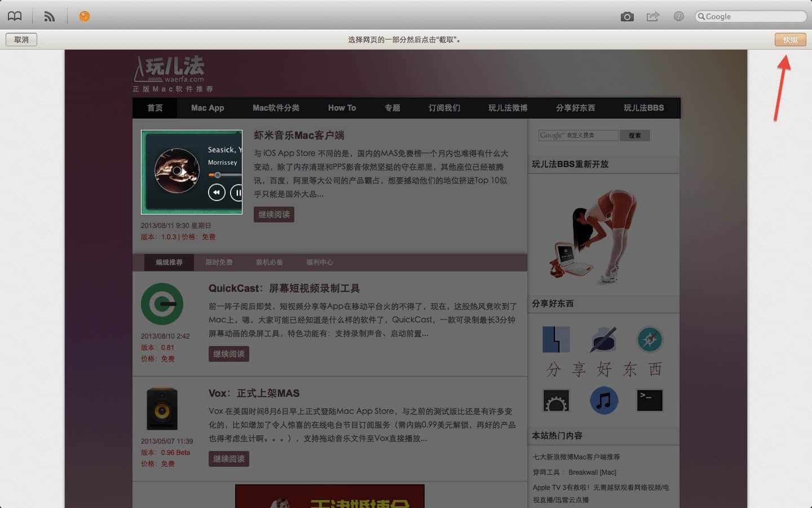Open the 专题 navigation item
This screenshot has width=812, height=508.
coord(392,108)
